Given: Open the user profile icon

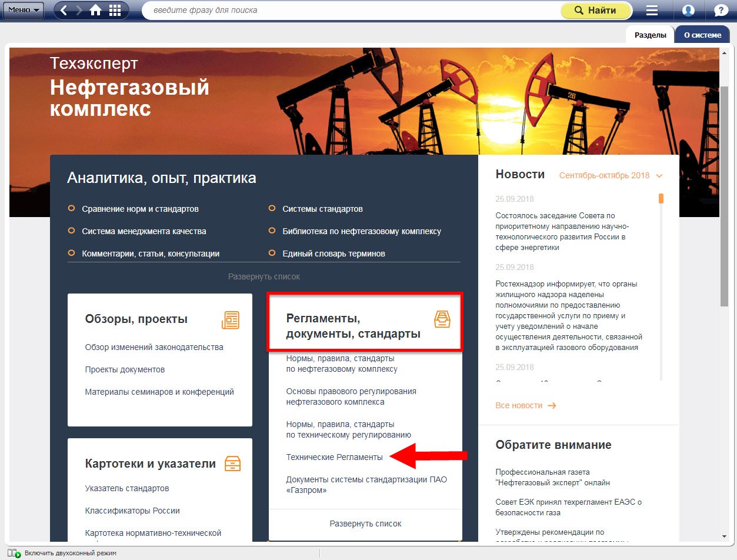Looking at the screenshot, I should pos(688,10).
